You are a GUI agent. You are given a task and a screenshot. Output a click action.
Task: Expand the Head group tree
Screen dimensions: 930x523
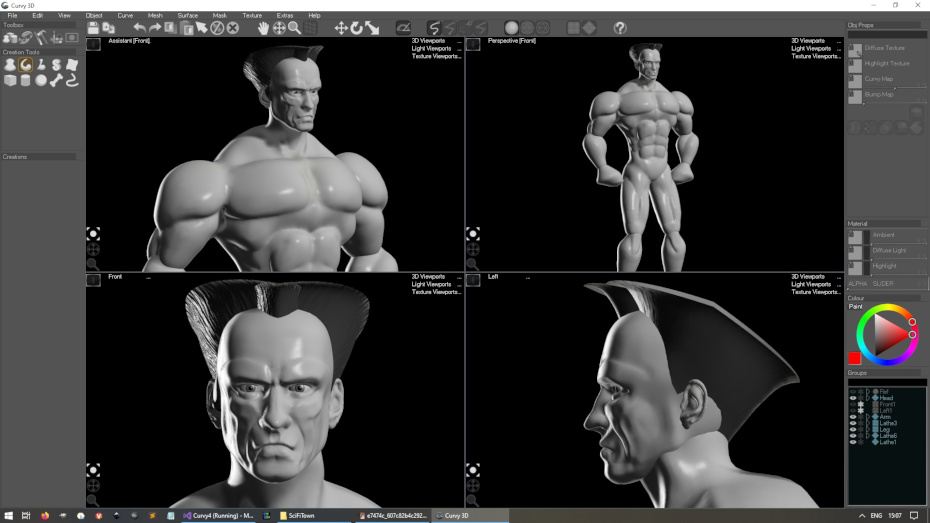(x=868, y=398)
